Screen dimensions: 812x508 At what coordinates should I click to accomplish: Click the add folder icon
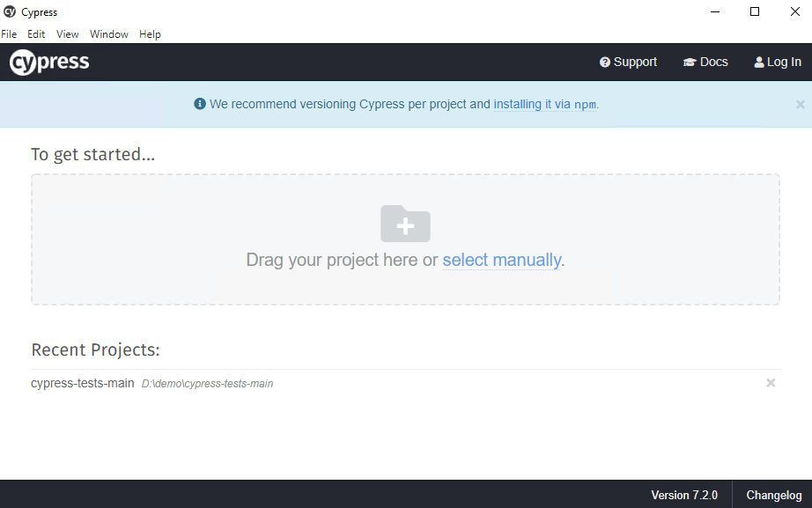[405, 224]
